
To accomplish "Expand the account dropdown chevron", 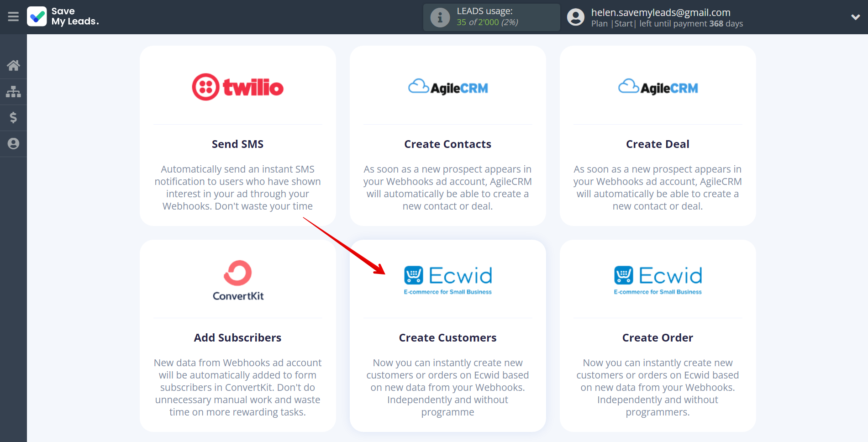I will tap(855, 17).
